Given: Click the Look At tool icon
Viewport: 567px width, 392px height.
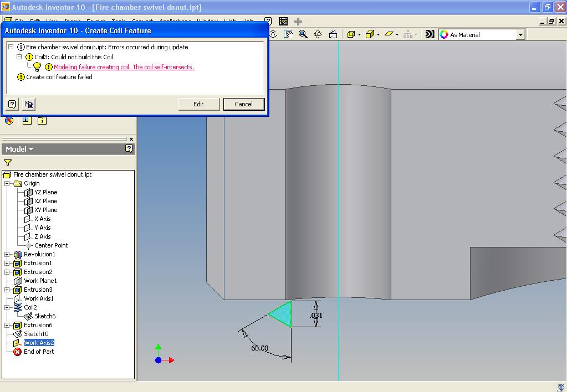Looking at the screenshot, I should point(333,34).
